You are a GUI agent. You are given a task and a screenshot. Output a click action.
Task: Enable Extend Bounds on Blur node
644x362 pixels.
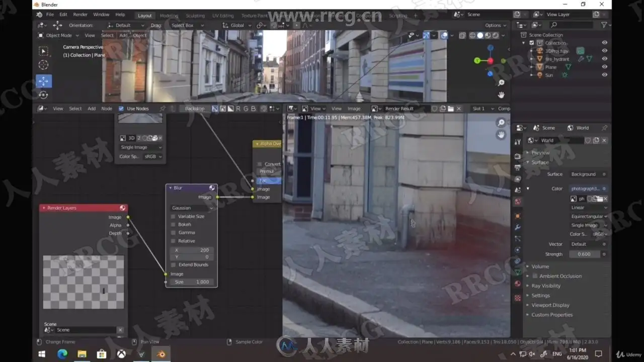174,265
